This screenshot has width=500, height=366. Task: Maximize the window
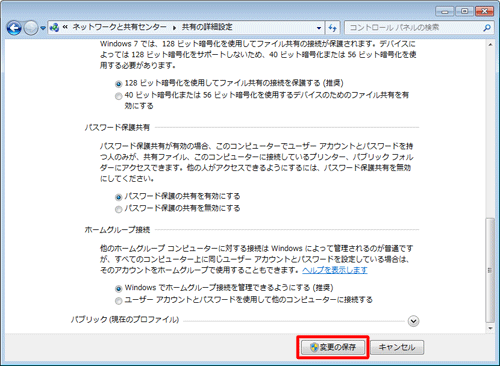pos(464,11)
